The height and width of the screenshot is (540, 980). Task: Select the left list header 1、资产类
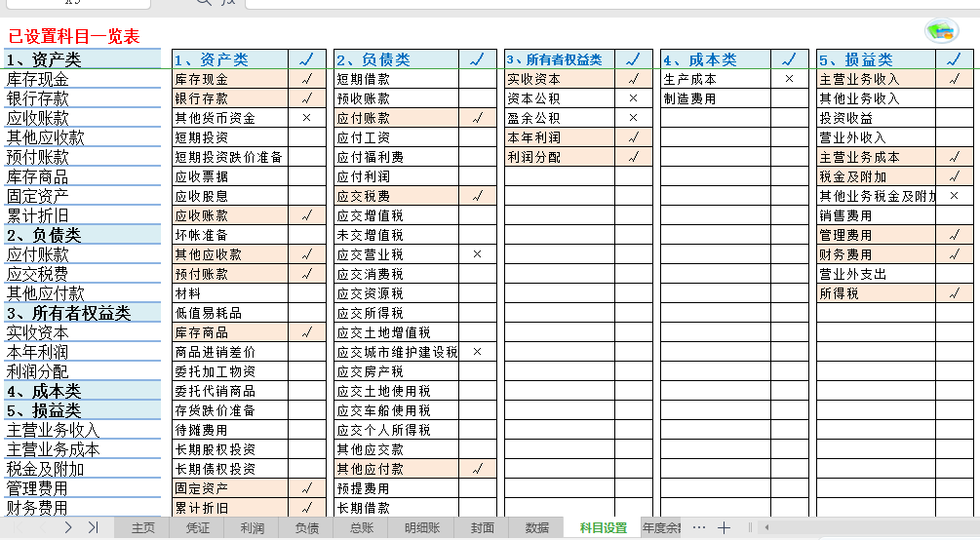[83, 59]
